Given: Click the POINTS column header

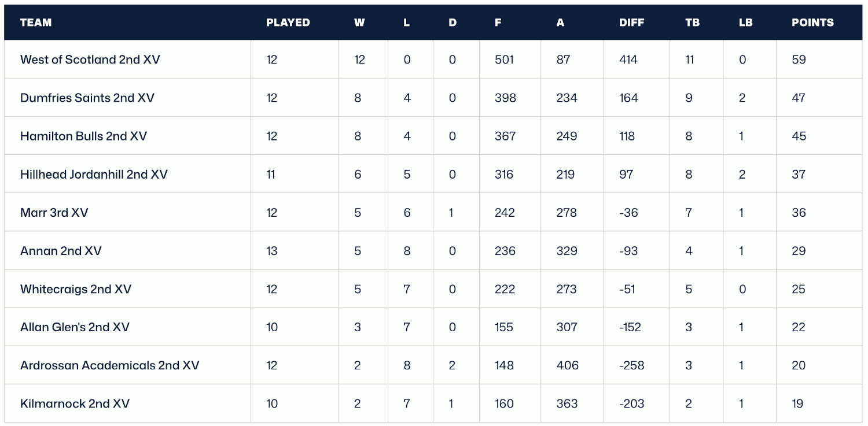Looking at the screenshot, I should click(812, 23).
